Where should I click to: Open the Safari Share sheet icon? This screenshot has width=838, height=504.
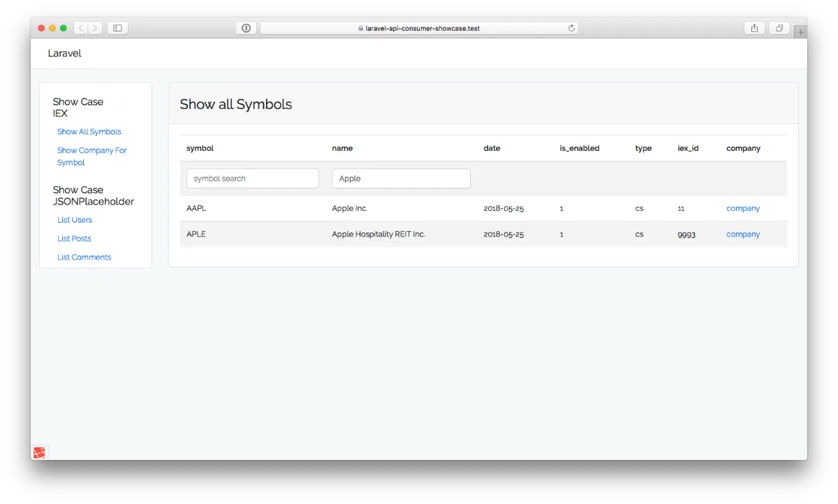coord(754,28)
